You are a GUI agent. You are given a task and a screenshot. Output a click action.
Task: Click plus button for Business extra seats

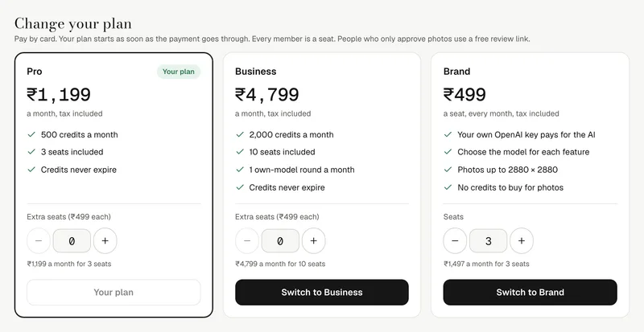tap(314, 241)
